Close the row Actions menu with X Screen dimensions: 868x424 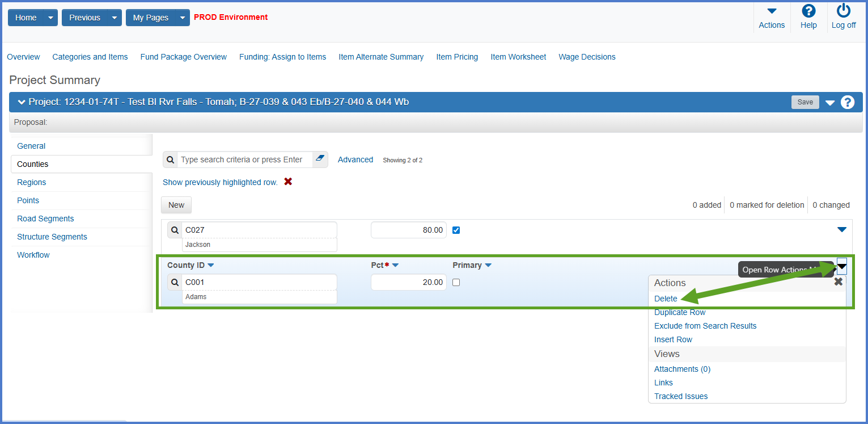tap(838, 282)
